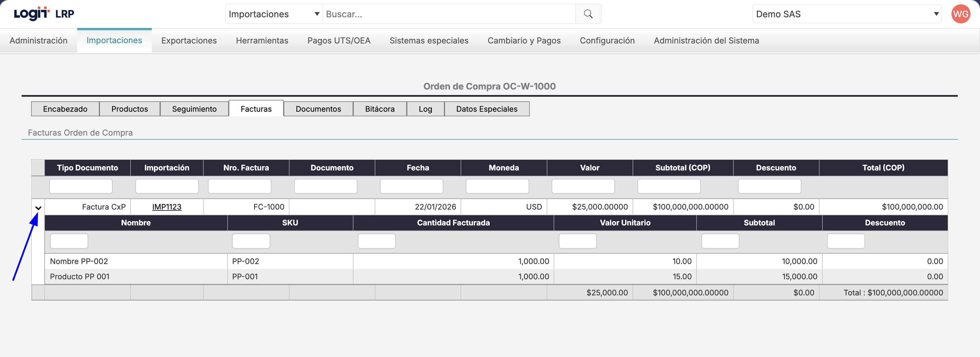Open the WG user avatar menu
This screenshot has height=357, width=980.
(961, 14)
